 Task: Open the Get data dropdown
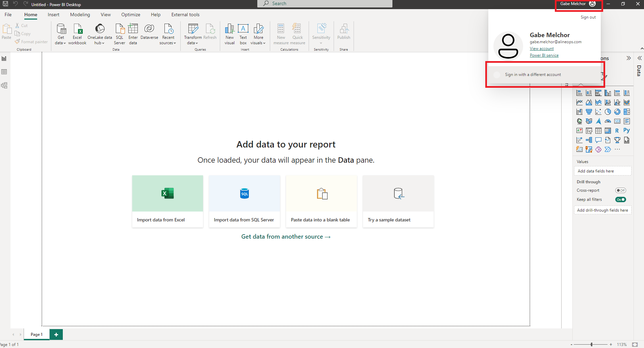61,34
